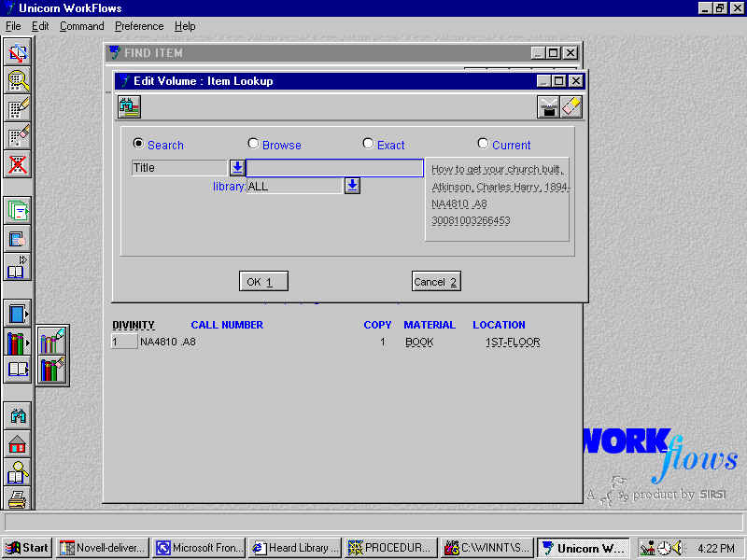The image size is (747, 560).
Task: Switch to PROCEDUR... taskbar item
Action: pos(391,548)
